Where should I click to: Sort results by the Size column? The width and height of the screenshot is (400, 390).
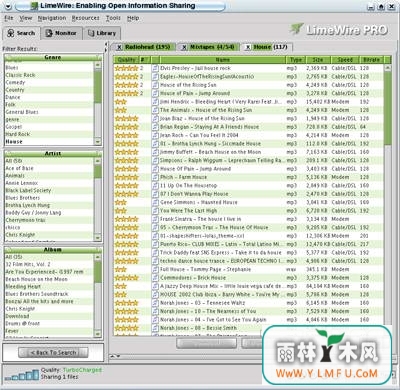tap(318, 60)
